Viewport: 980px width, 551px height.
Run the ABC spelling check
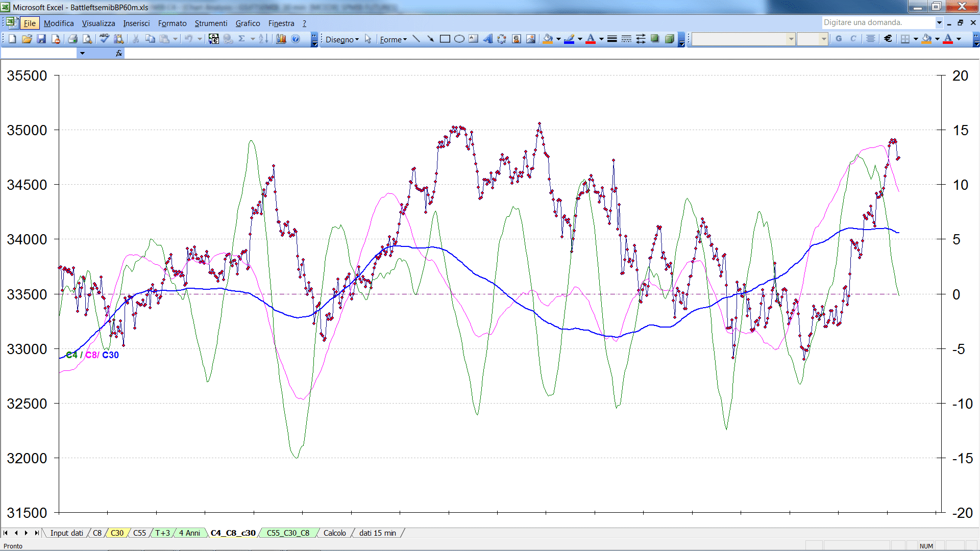pos(104,39)
